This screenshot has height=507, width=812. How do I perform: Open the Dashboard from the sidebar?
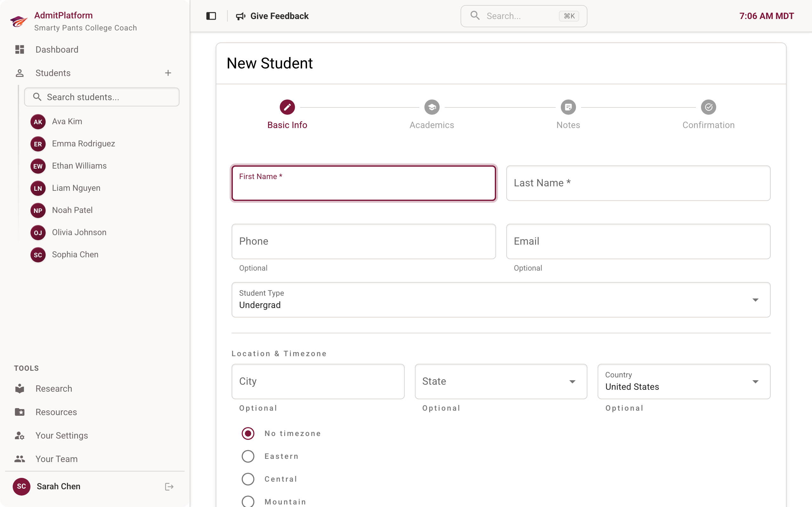(56, 49)
